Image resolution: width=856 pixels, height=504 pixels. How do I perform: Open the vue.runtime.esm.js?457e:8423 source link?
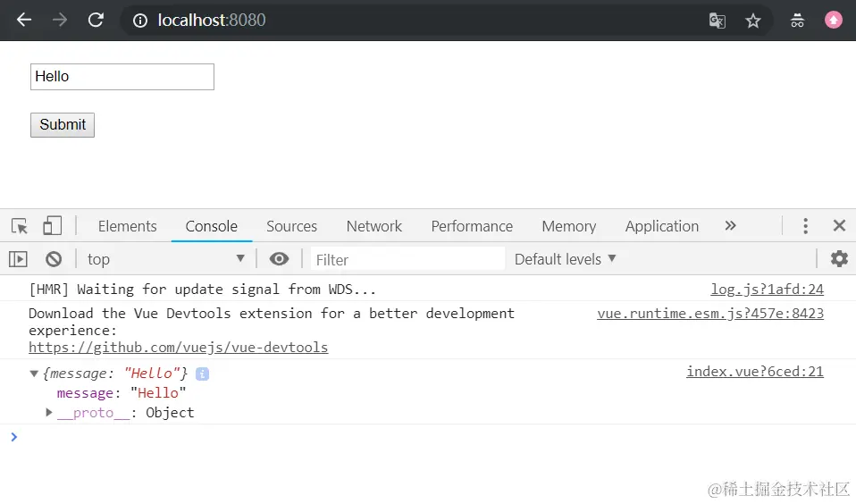pyautogui.click(x=710, y=314)
